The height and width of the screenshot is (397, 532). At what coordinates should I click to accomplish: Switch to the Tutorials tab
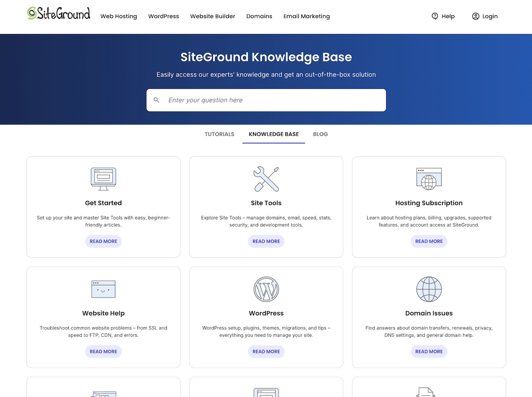point(219,134)
